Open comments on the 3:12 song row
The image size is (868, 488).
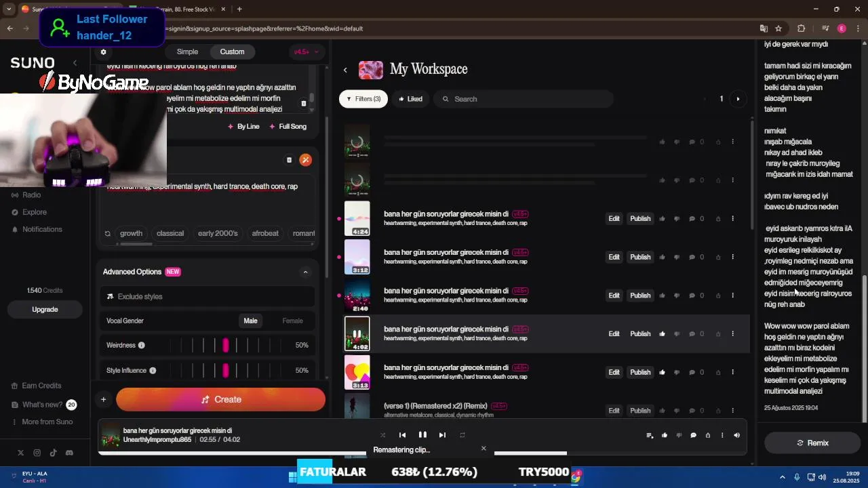[x=692, y=257]
